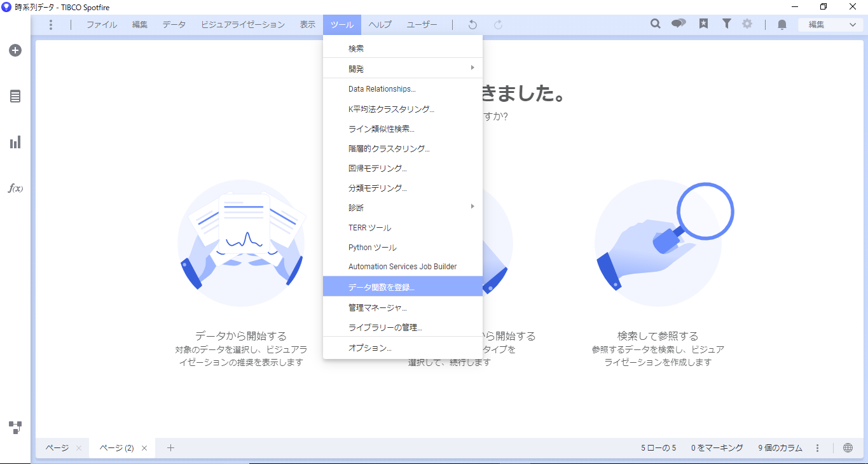Click the status bar three-dot options

tap(818, 448)
